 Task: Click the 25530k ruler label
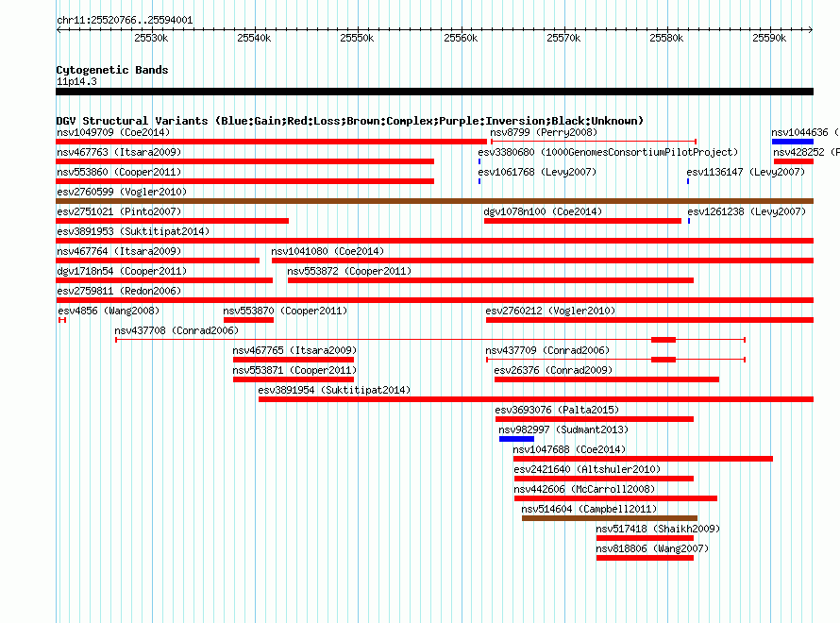[151, 38]
